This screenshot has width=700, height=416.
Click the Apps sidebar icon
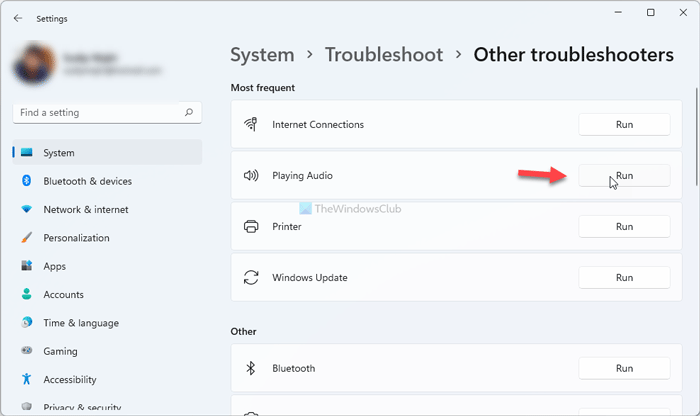(x=26, y=266)
